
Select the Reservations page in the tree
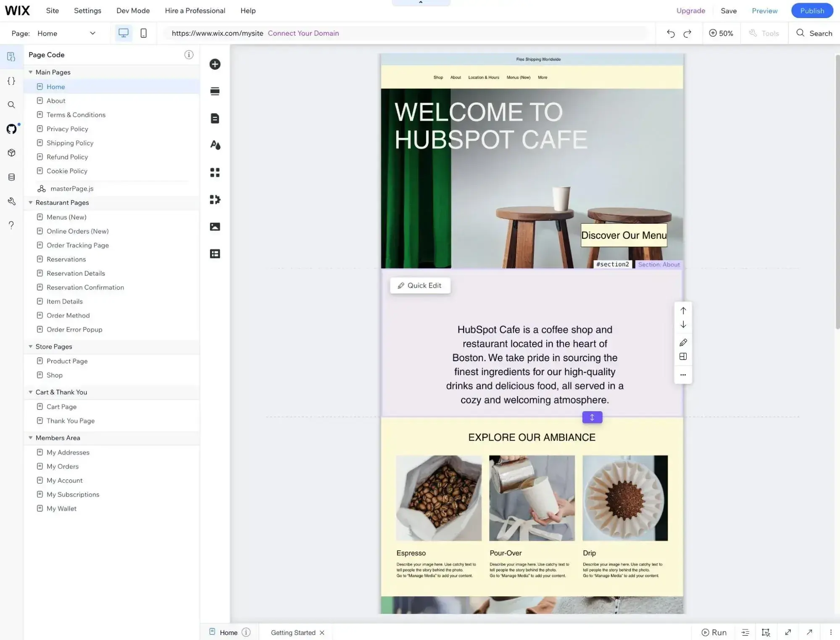[x=66, y=259]
